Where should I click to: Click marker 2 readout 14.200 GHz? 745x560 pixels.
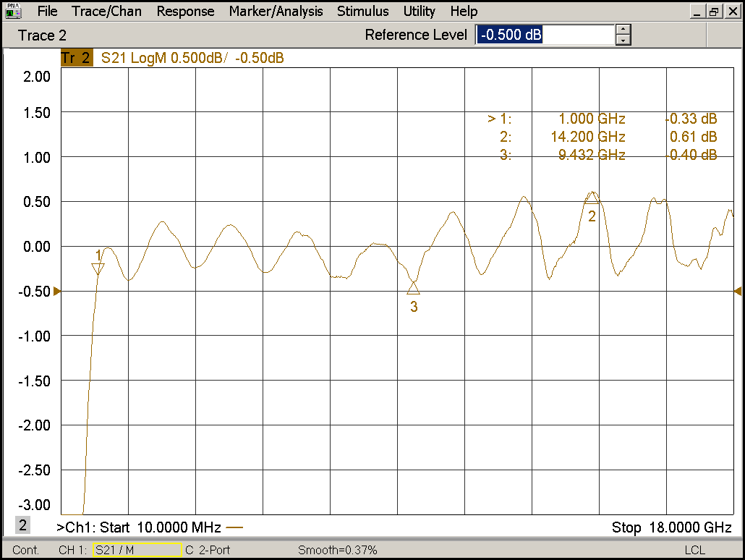588,137
